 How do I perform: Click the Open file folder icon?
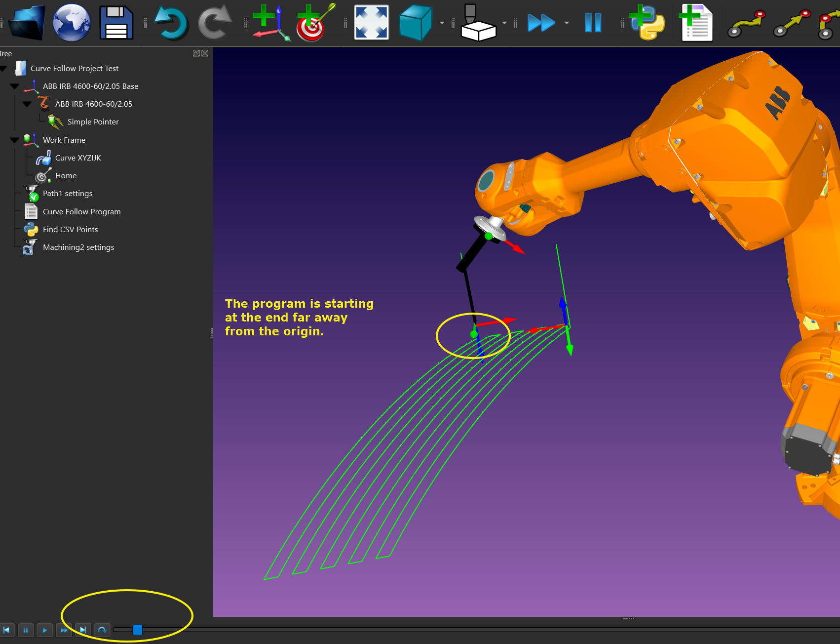(27, 23)
